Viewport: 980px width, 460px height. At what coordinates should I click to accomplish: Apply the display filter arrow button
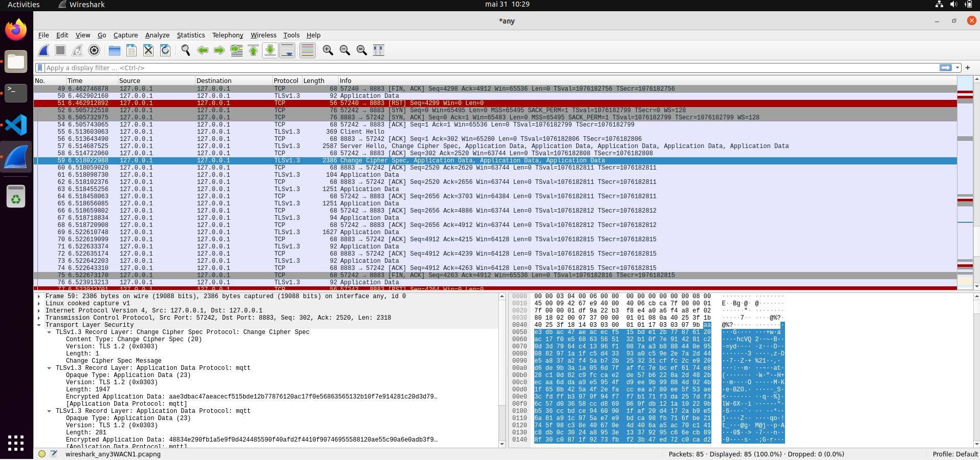click(x=945, y=68)
